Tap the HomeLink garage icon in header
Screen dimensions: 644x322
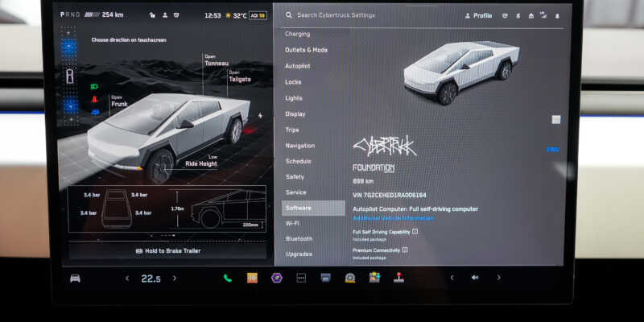[x=530, y=15]
